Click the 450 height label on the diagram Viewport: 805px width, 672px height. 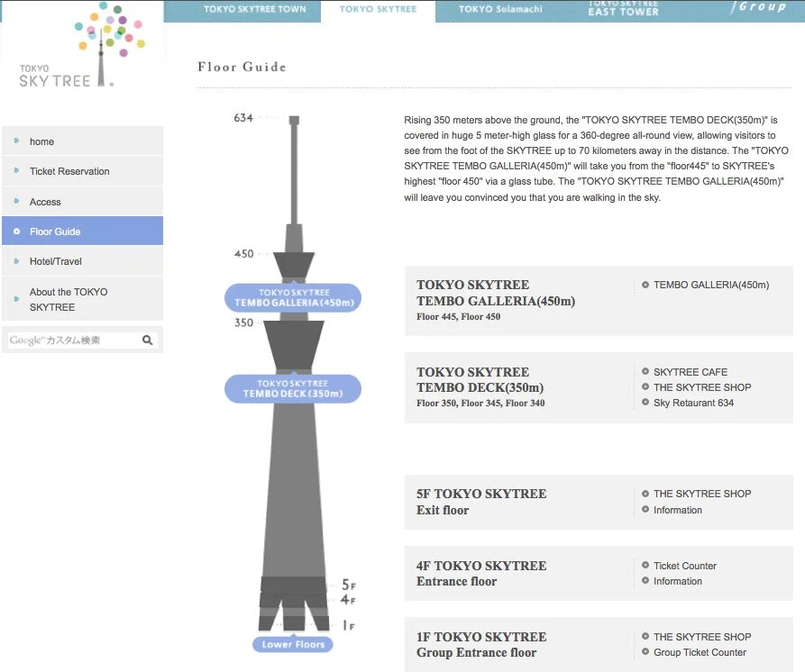pyautogui.click(x=244, y=254)
